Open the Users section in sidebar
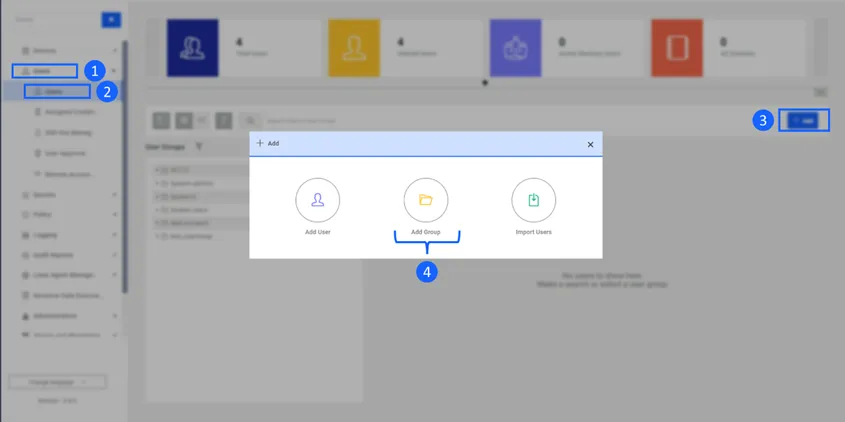This screenshot has height=422, width=845. coord(45,71)
